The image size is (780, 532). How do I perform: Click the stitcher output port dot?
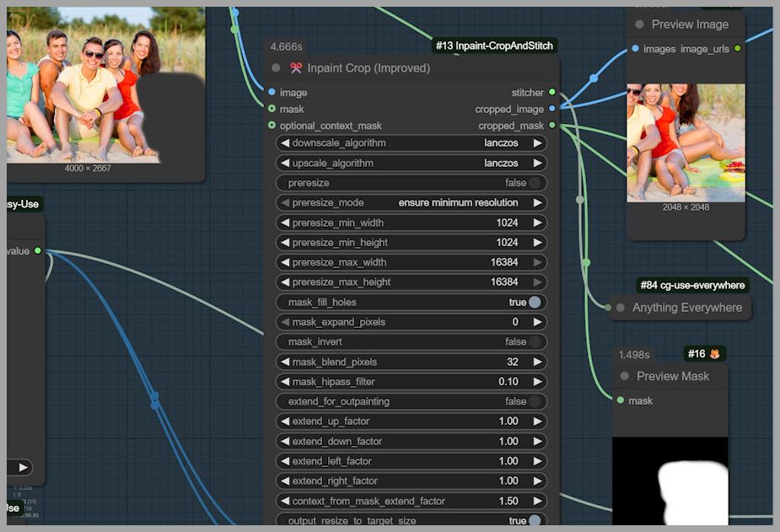click(x=552, y=93)
